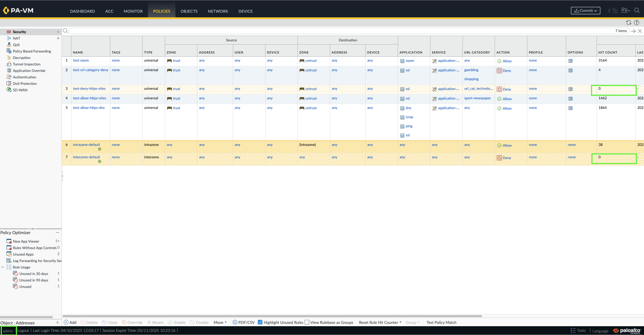Click in the rule filter search field
Screen dimensions: 644x335
(336, 31)
